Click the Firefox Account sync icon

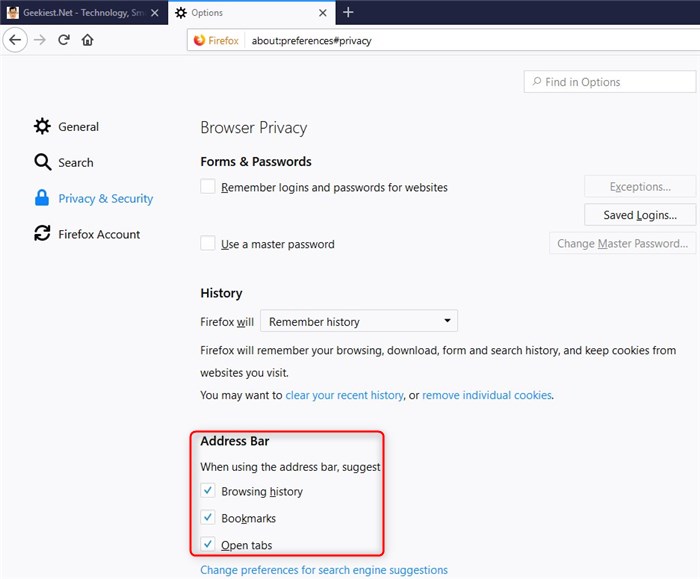point(42,234)
